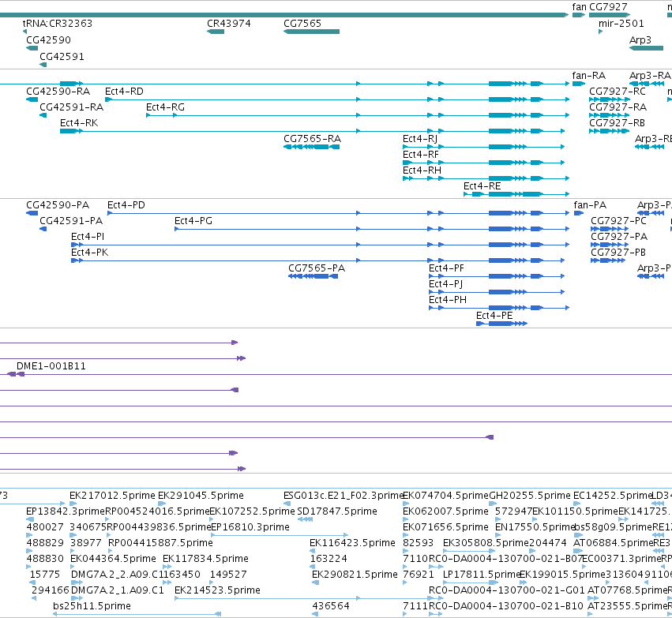Click protein Ect4-PH label

pos(448,300)
